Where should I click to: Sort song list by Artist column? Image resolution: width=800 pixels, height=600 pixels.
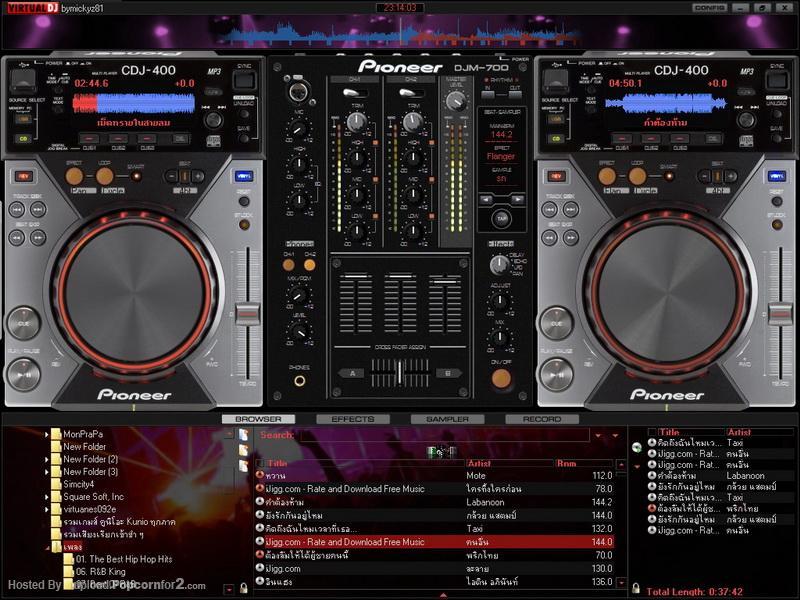(x=509, y=463)
